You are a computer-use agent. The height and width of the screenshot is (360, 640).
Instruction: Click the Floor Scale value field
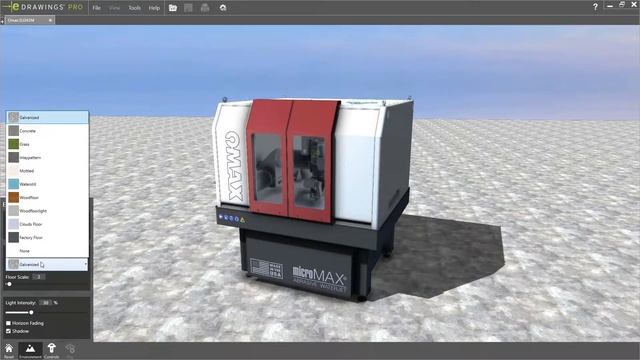click(39, 277)
